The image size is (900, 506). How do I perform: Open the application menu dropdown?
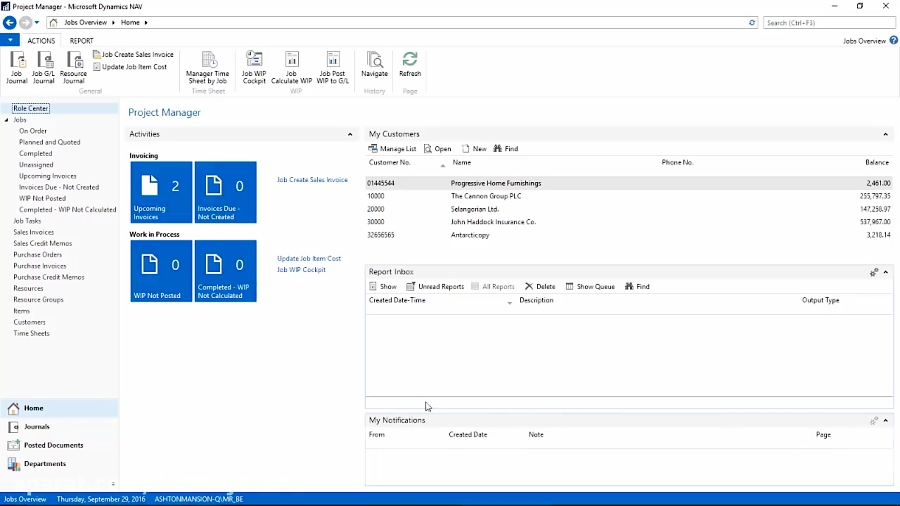click(x=10, y=40)
